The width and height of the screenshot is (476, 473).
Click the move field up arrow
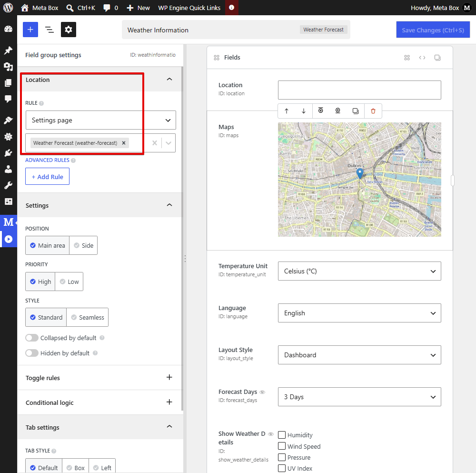[x=287, y=111]
